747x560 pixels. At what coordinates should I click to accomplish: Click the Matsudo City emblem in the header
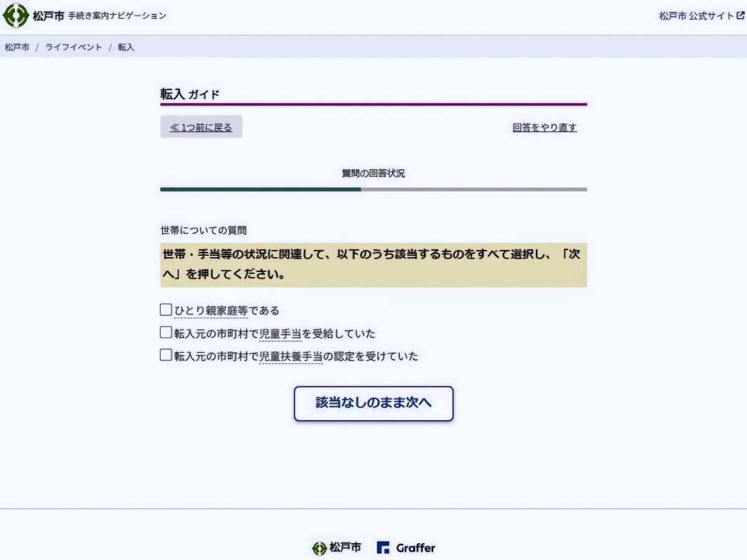click(16, 16)
